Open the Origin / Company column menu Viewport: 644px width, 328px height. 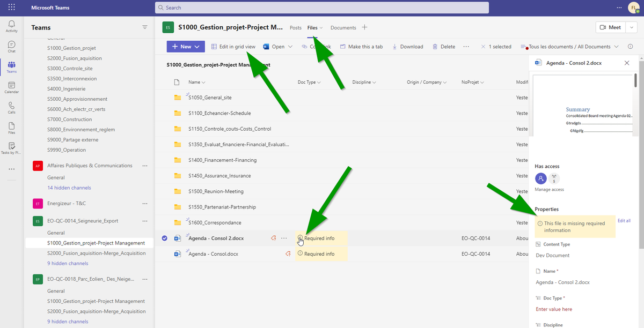point(427,83)
